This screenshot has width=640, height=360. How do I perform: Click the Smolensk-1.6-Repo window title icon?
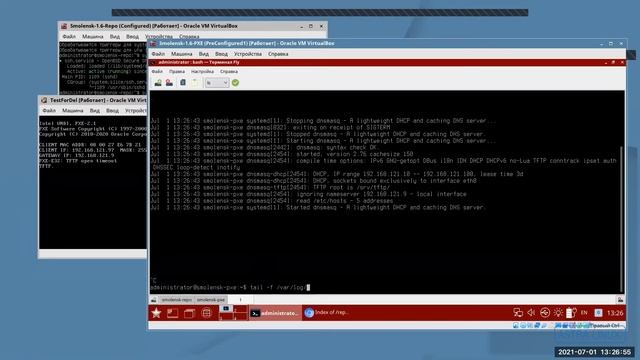[x=64, y=26]
